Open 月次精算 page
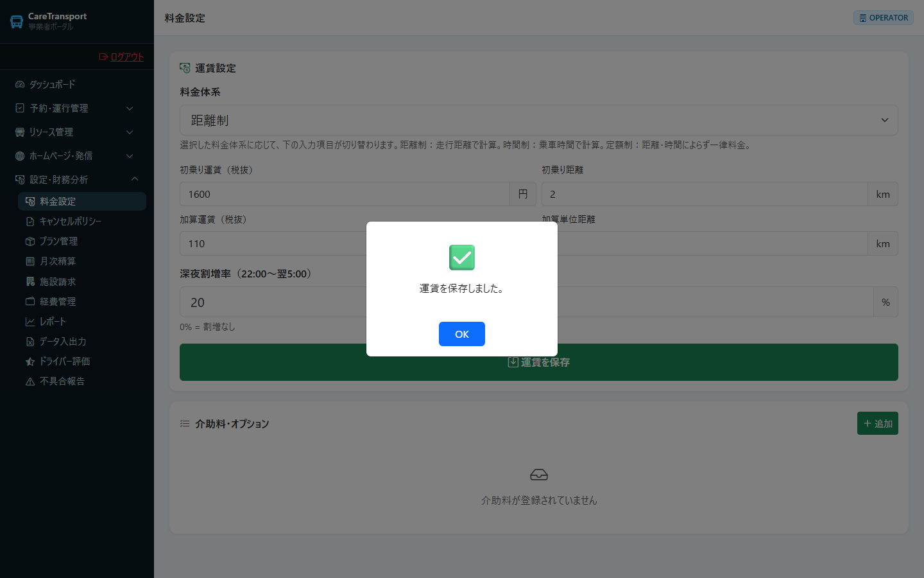Screen dimensions: 924x578 coord(82,261)
